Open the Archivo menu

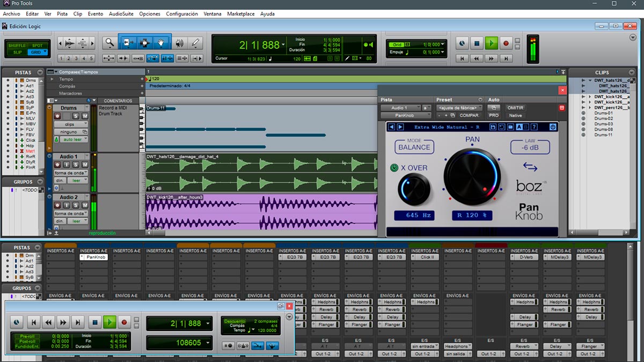click(11, 14)
